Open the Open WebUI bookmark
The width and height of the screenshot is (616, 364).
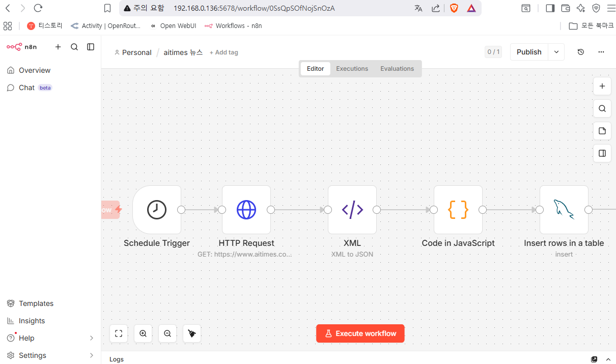point(173,25)
